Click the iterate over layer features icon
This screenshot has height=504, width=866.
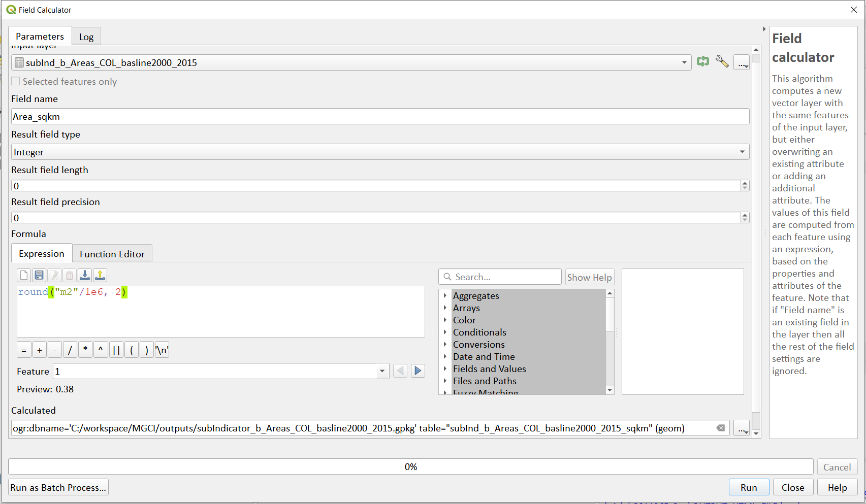coord(703,62)
